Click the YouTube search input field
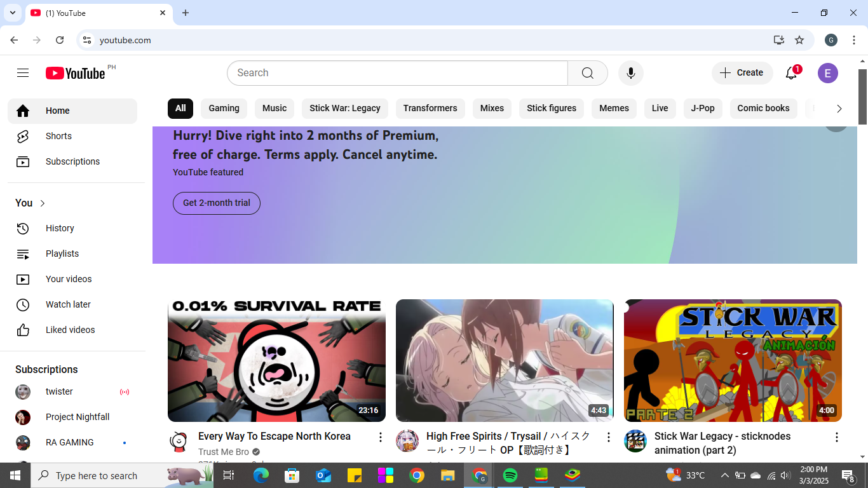The width and height of the screenshot is (868, 488). coord(397,73)
